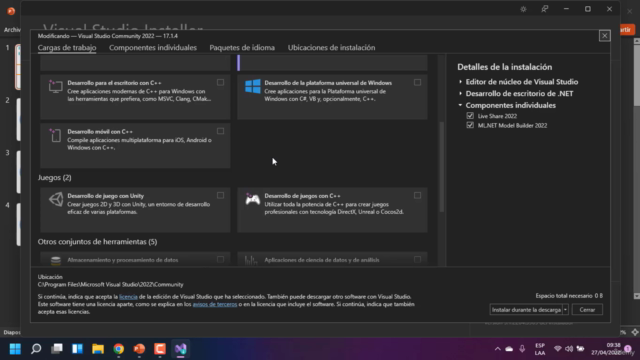Open the notification badge by the clock
This screenshot has height=360, width=640.
pyautogui.click(x=628, y=349)
